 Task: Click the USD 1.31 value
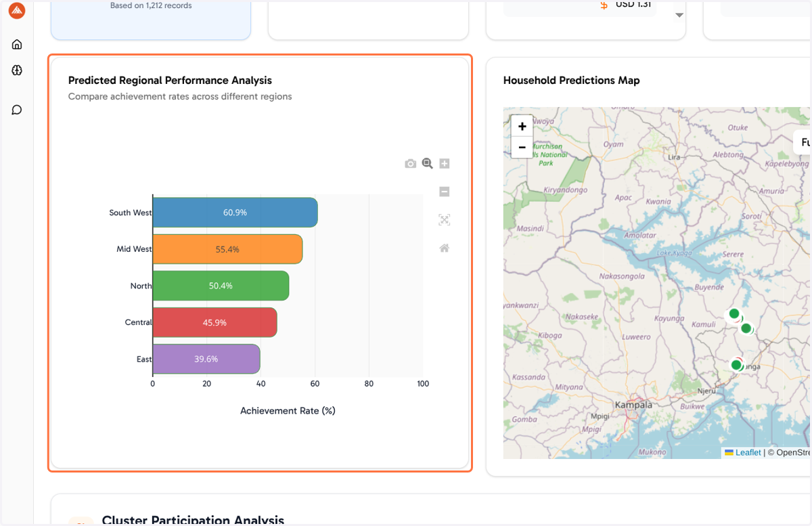[634, 5]
